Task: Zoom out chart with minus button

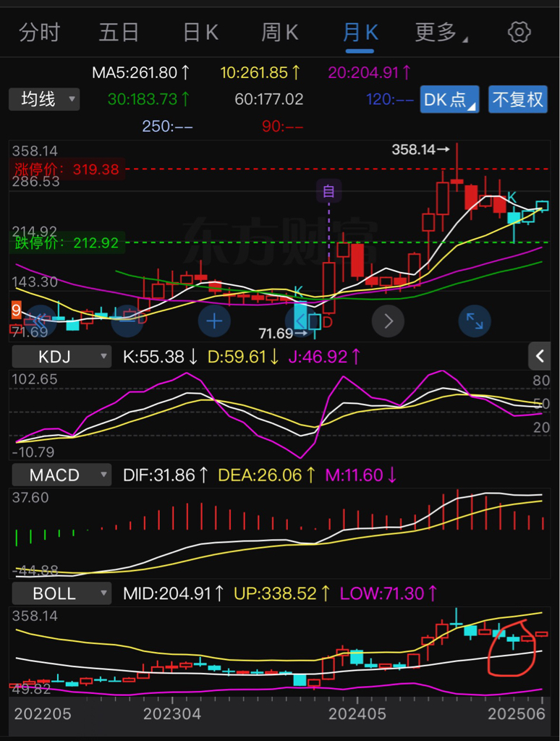Action: 127,321
